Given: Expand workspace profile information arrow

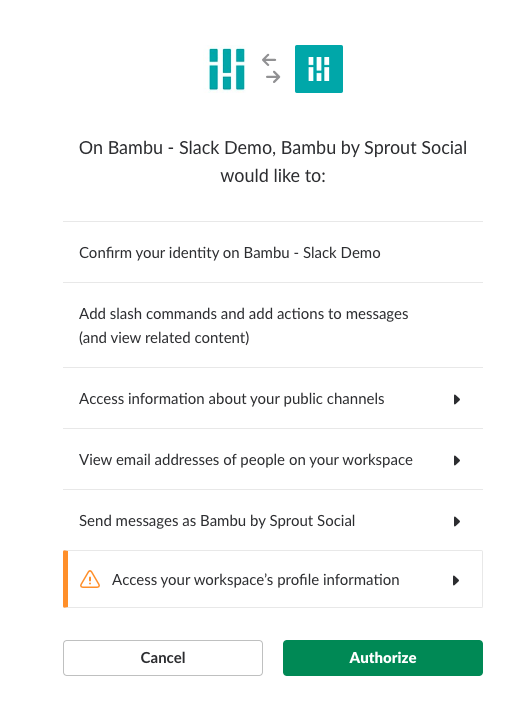Looking at the screenshot, I should point(456,580).
